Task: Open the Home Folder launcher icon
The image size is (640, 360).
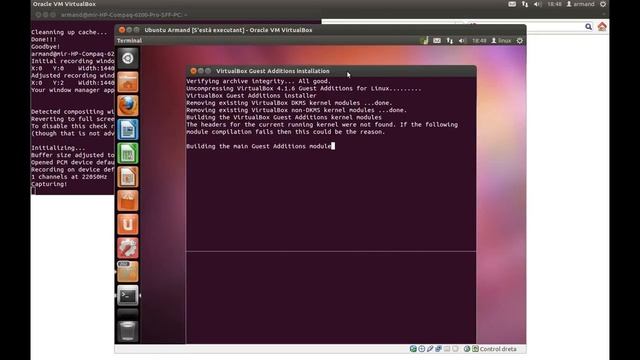Action: click(128, 82)
